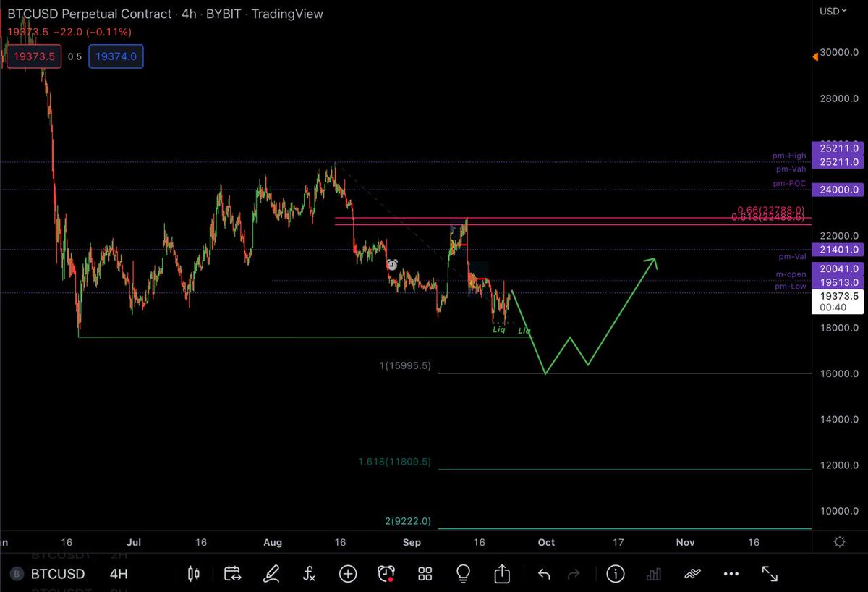
Task: Open the date range / go-to icon
Action: pyautogui.click(x=232, y=574)
